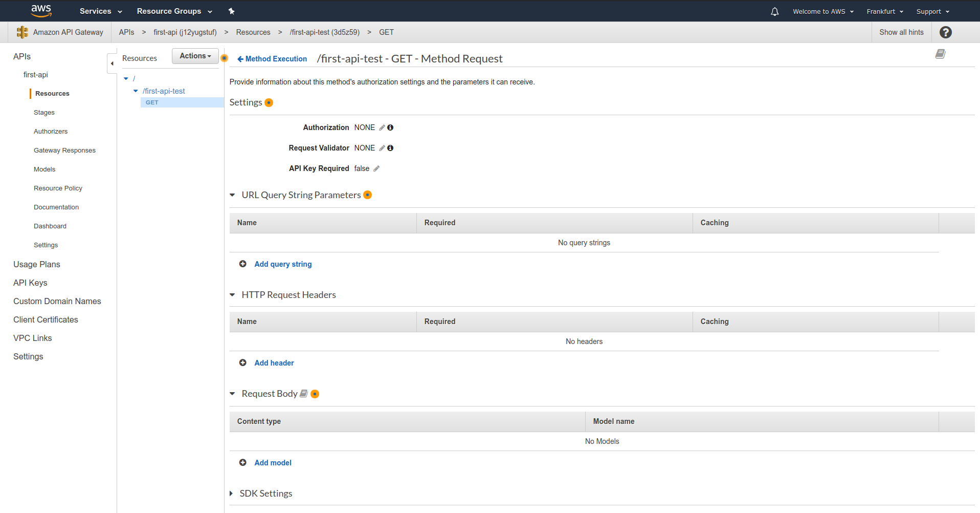Select Resources in the sidebar
Viewport: 980px width, 513px height.
point(52,94)
